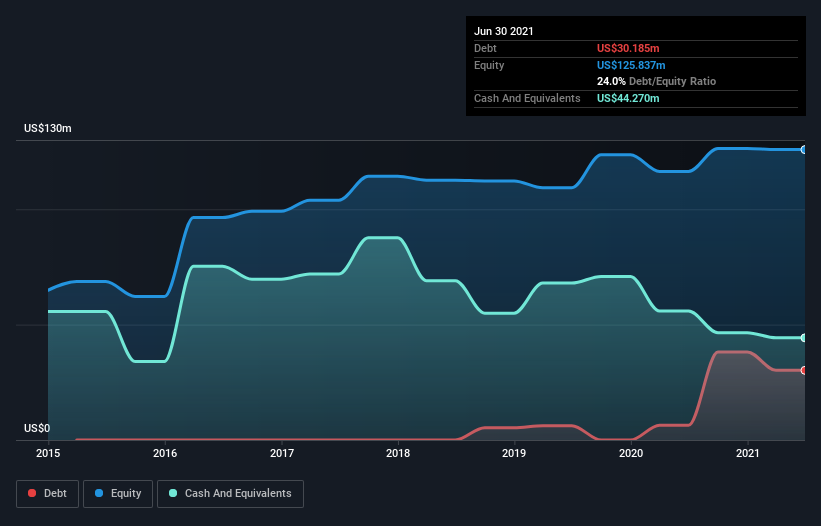Click the US$44.270m cash value
Viewport: 821px width, 526px height.
click(628, 98)
